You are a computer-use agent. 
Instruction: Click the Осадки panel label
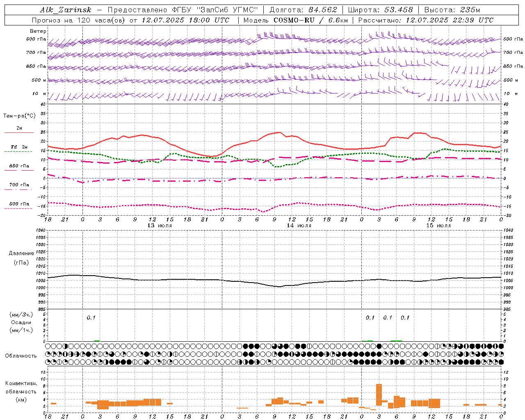[x=21, y=322]
